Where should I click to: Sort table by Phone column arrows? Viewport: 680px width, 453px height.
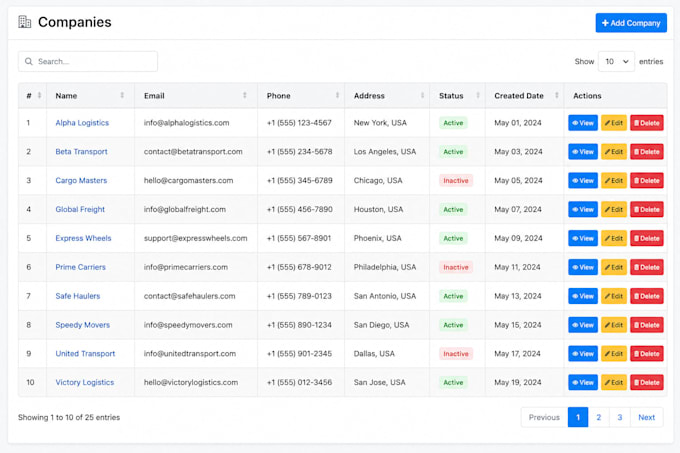337,95
